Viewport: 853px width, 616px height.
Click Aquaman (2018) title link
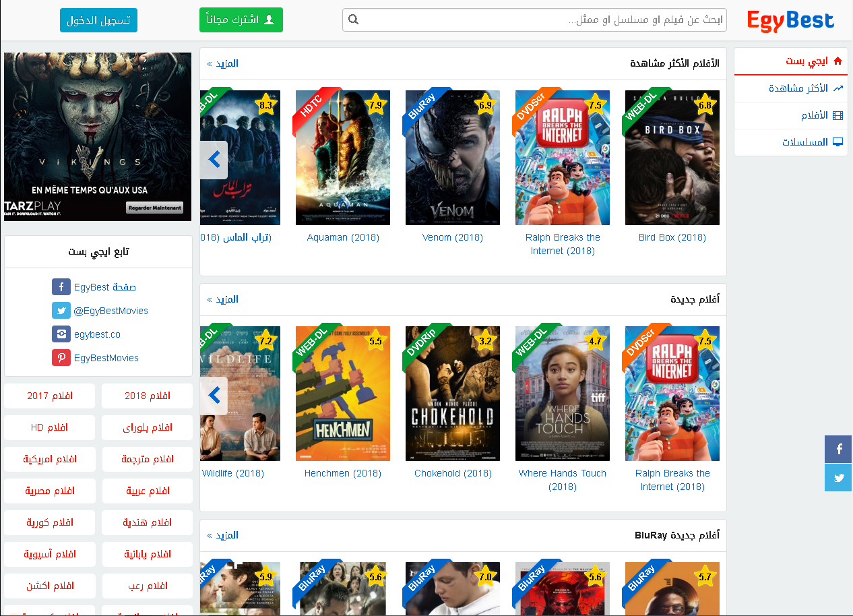[343, 237]
